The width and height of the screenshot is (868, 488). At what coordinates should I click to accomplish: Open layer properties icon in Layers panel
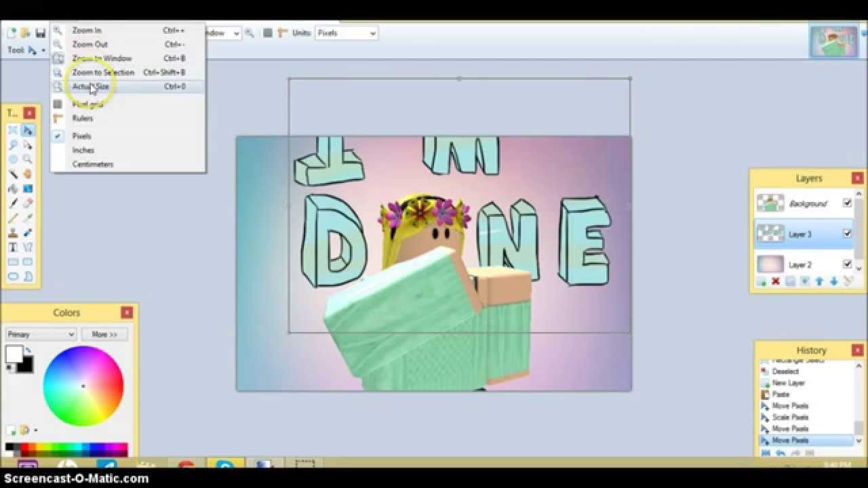(x=848, y=281)
